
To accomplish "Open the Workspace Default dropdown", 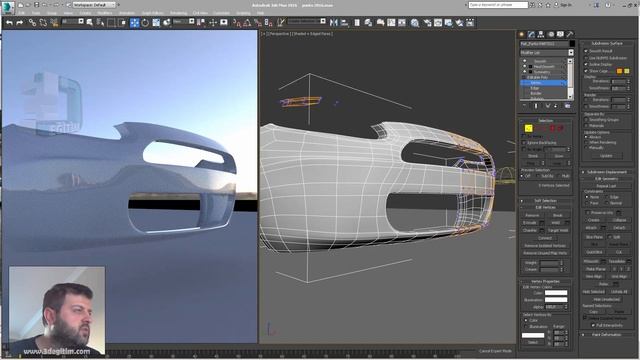I will (94, 5).
